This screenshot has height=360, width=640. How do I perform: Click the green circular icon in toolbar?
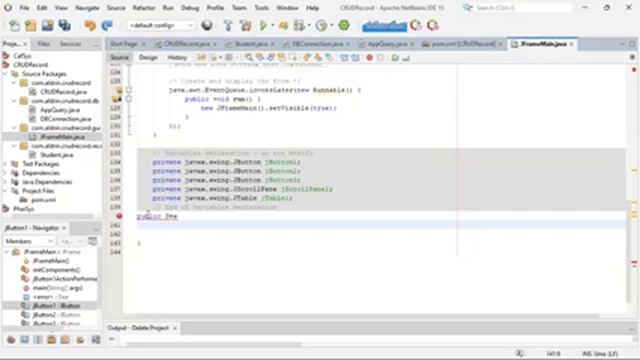click(x=344, y=25)
